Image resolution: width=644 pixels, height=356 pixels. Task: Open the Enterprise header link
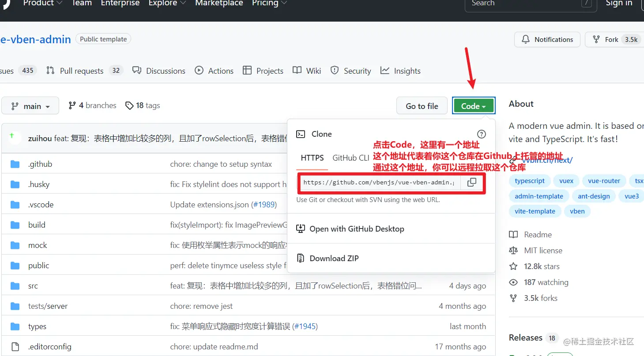pos(120,3)
